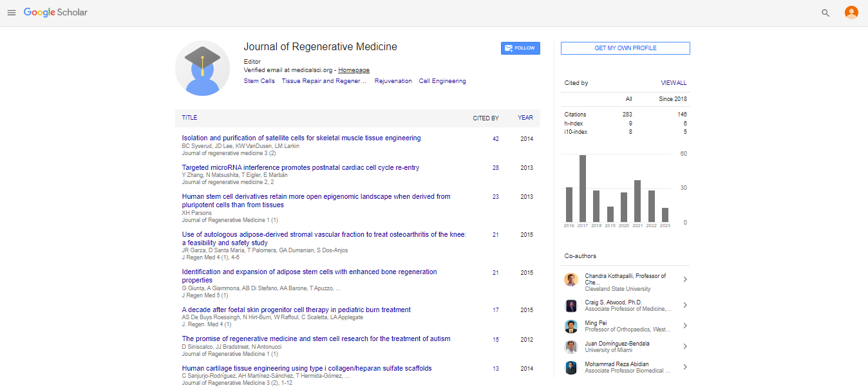View the 23 citations of stem cell derivatives article

click(495, 197)
